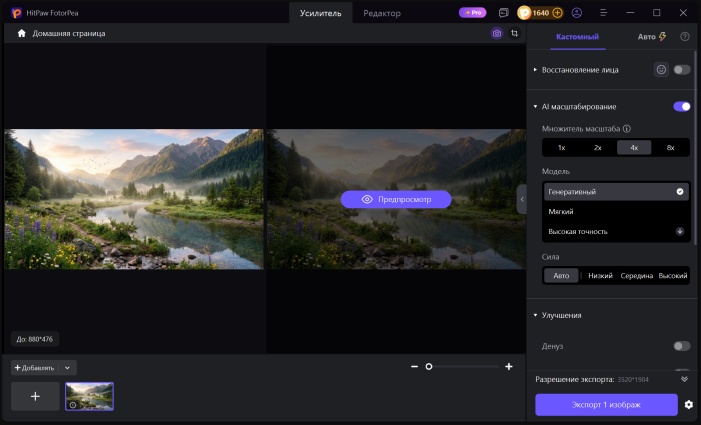
Task: Set strength to Низкий
Action: pyautogui.click(x=600, y=276)
